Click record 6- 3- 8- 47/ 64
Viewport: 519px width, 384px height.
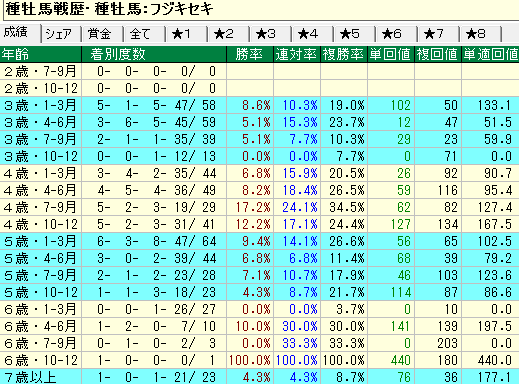point(157,241)
